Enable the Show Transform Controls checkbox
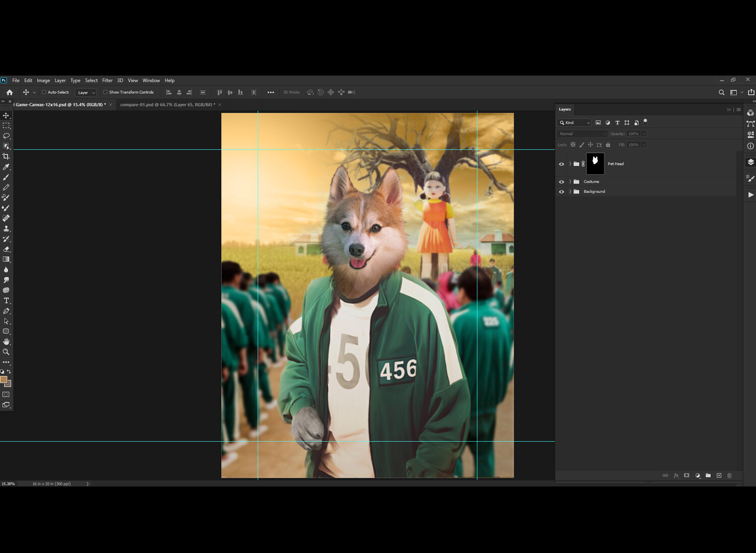The image size is (756, 553). pyautogui.click(x=106, y=92)
